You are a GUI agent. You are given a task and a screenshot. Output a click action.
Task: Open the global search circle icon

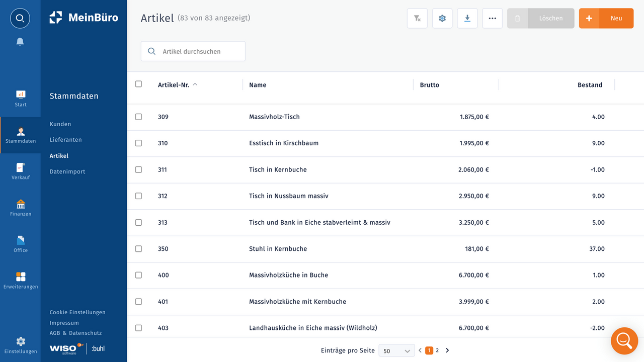click(x=20, y=19)
